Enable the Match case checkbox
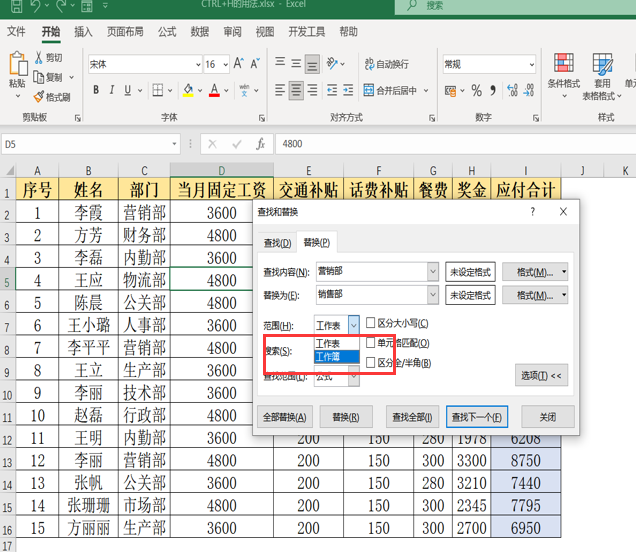The image size is (636, 552). tap(370, 323)
